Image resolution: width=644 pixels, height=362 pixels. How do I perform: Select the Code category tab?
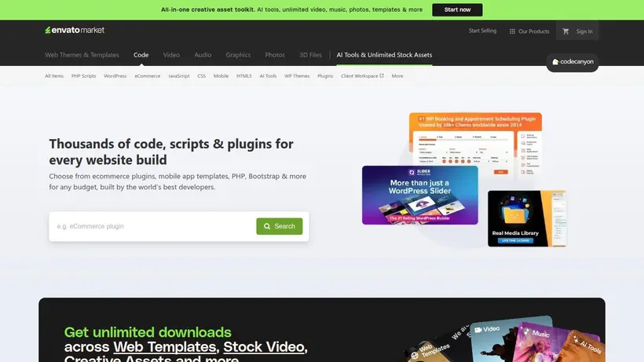141,55
